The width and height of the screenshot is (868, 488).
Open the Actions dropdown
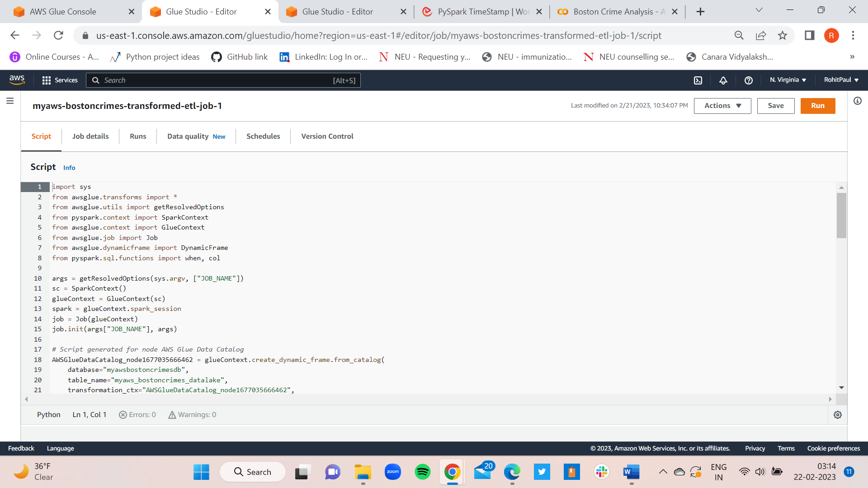pyautogui.click(x=722, y=106)
